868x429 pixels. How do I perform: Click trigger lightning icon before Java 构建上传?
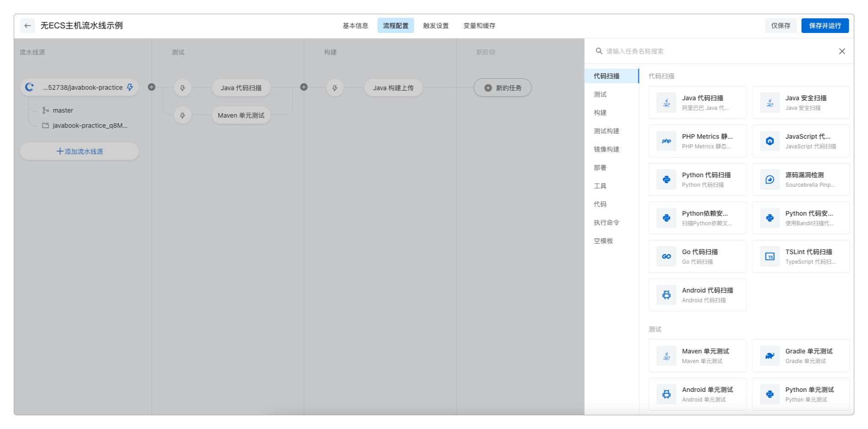(335, 88)
